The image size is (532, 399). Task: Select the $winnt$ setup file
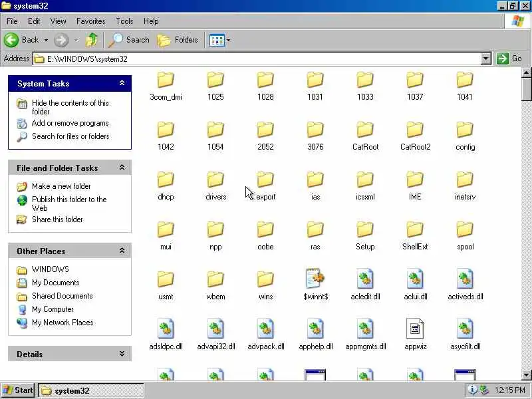tap(315, 285)
